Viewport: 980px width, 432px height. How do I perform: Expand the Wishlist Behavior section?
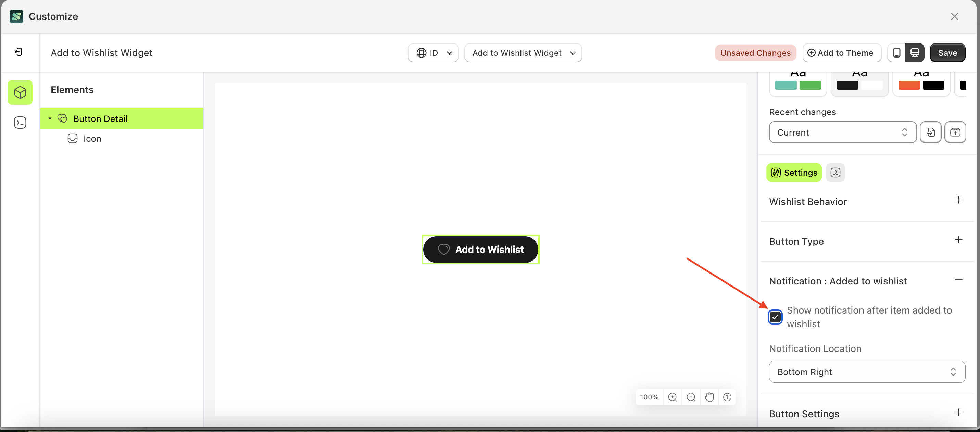click(958, 200)
